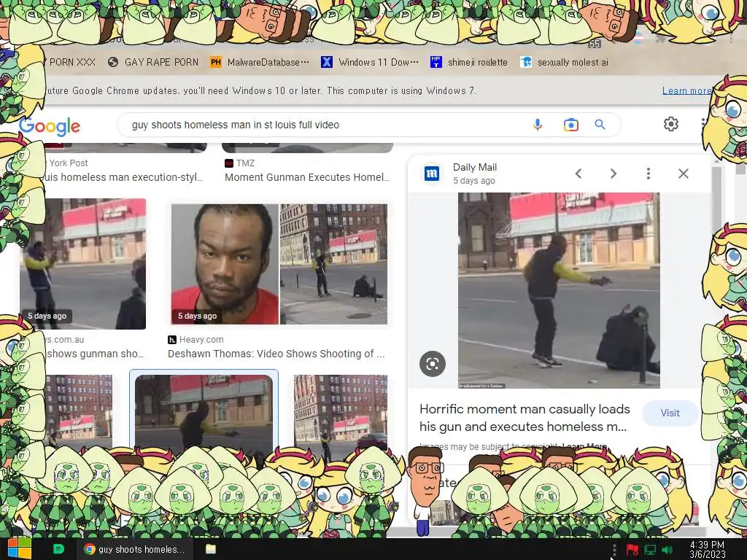
Task: Show hidden system tray icons
Action: pyautogui.click(x=614, y=550)
